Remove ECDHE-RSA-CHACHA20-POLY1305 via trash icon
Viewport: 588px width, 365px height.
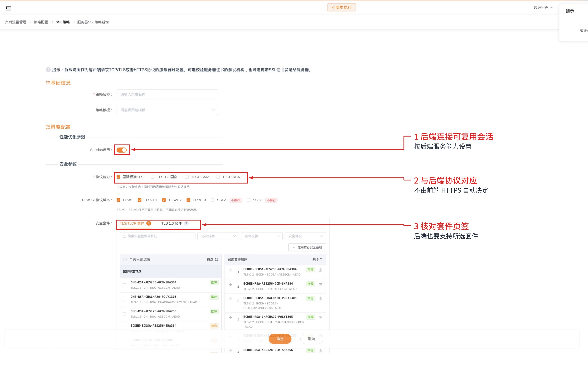point(320,318)
